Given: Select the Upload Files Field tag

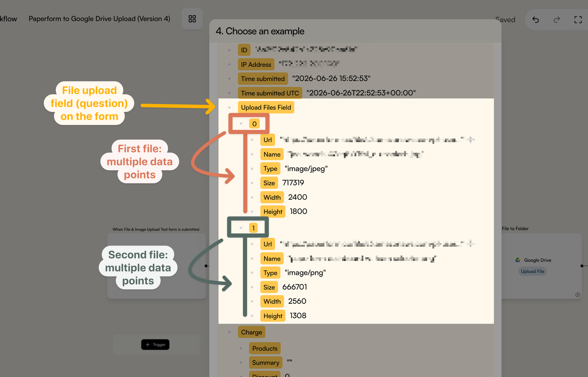Looking at the screenshot, I should [x=266, y=108].
